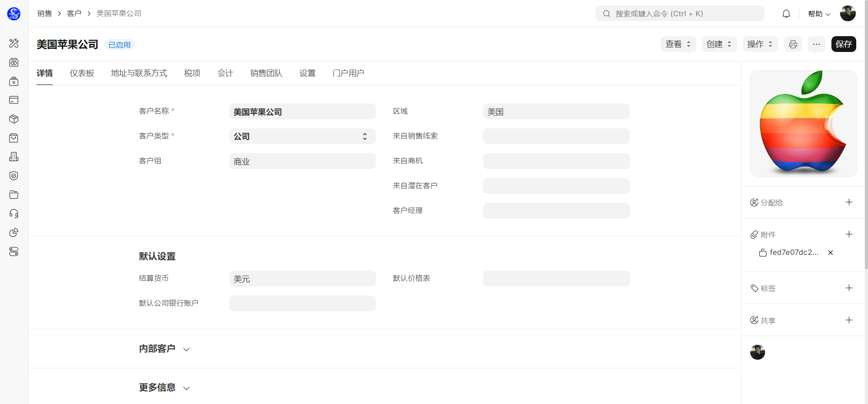Remove the fed7e07dc2 attachment with X

click(x=831, y=253)
